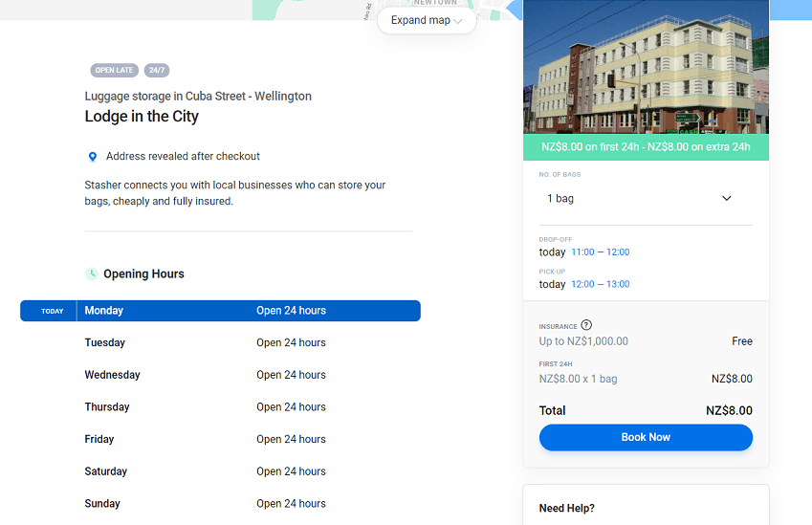Change the pick-up time 12:00 — 13:00
Screen dimensions: 812x525
[600, 284]
